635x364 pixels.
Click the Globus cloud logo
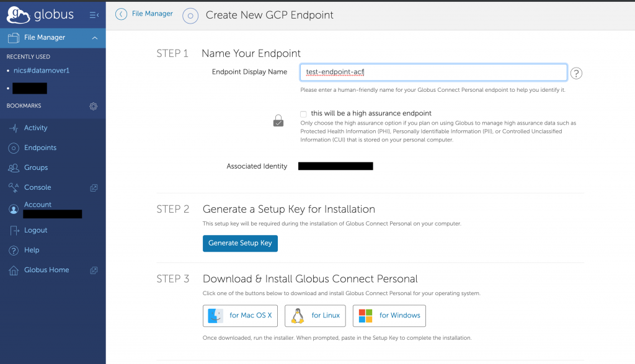(18, 15)
